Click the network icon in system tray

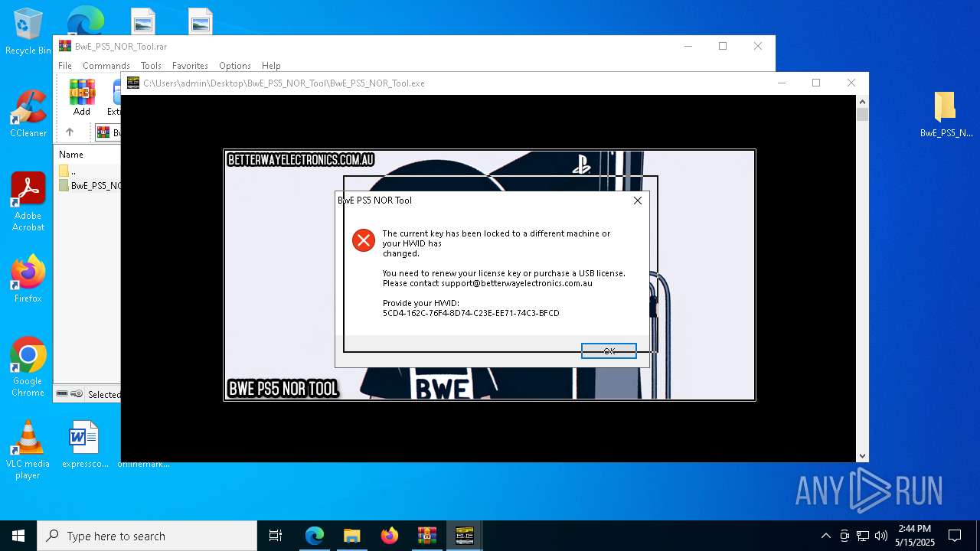click(x=863, y=536)
